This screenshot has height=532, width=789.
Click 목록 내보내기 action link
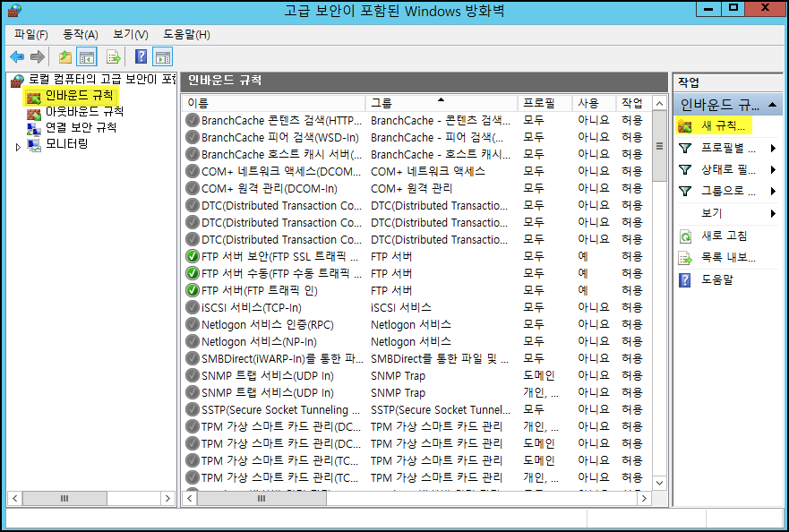click(728, 258)
